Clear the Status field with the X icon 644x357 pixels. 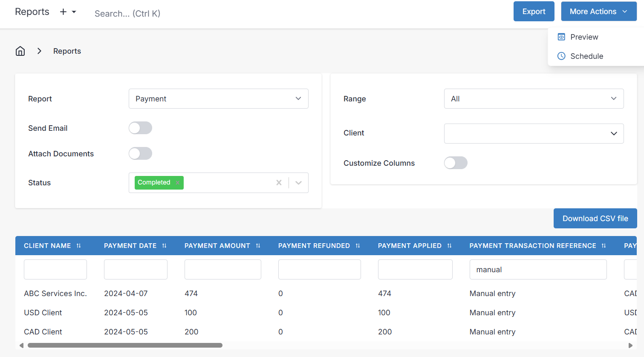pyautogui.click(x=279, y=182)
